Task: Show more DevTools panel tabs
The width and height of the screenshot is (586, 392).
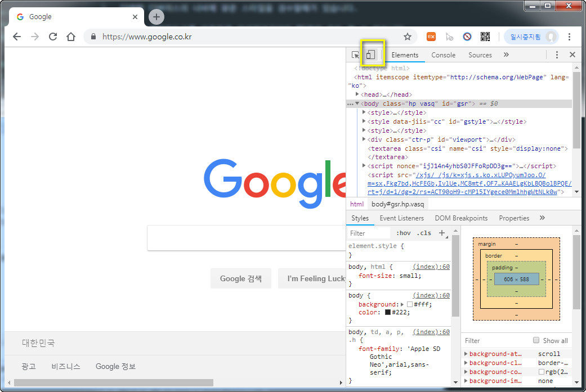Action: pos(506,55)
